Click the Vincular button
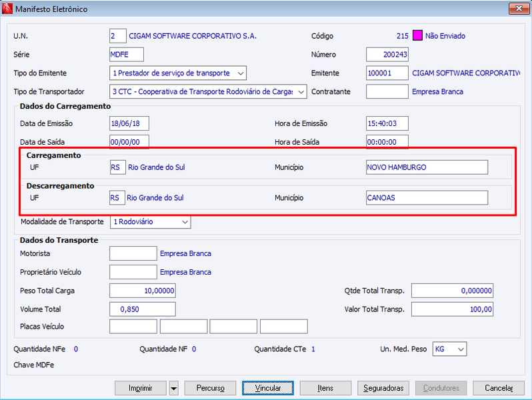This screenshot has width=532, height=400. click(268, 388)
